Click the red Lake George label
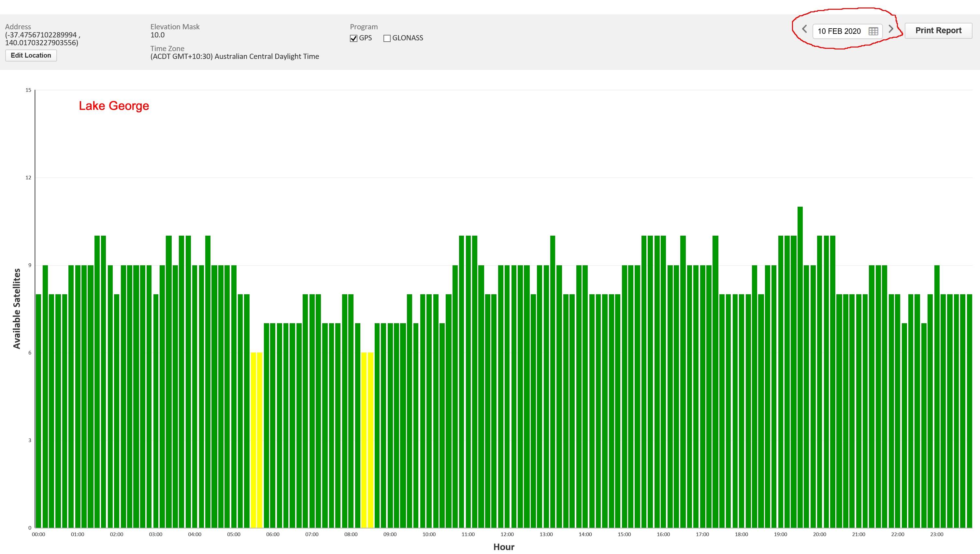This screenshot has height=554, width=980. [114, 106]
